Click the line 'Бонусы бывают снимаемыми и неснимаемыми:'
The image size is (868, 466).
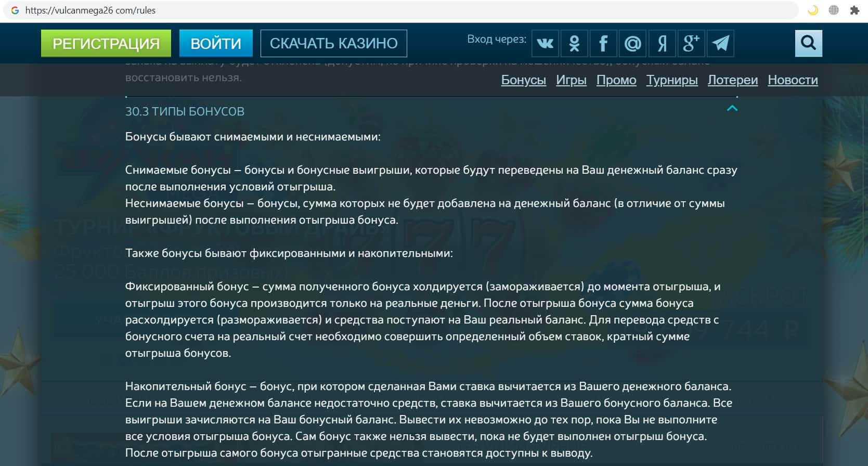(253, 137)
